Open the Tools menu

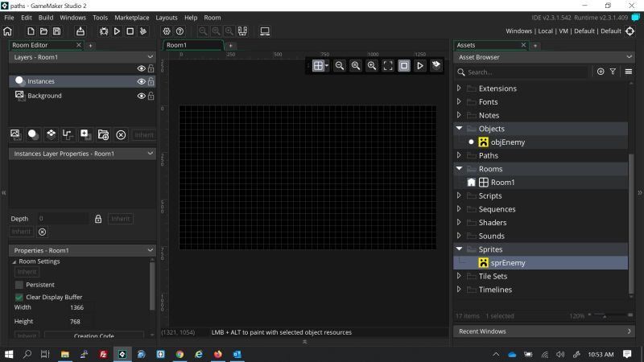pos(100,18)
